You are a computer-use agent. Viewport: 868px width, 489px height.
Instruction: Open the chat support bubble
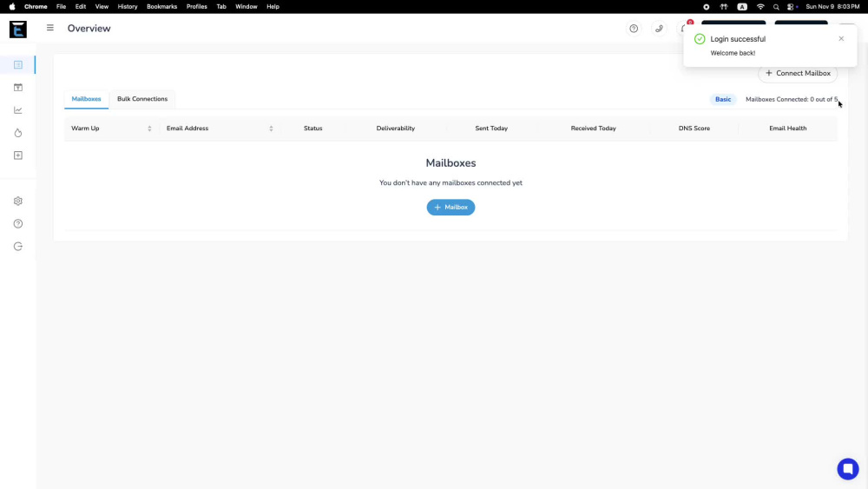pyautogui.click(x=847, y=469)
